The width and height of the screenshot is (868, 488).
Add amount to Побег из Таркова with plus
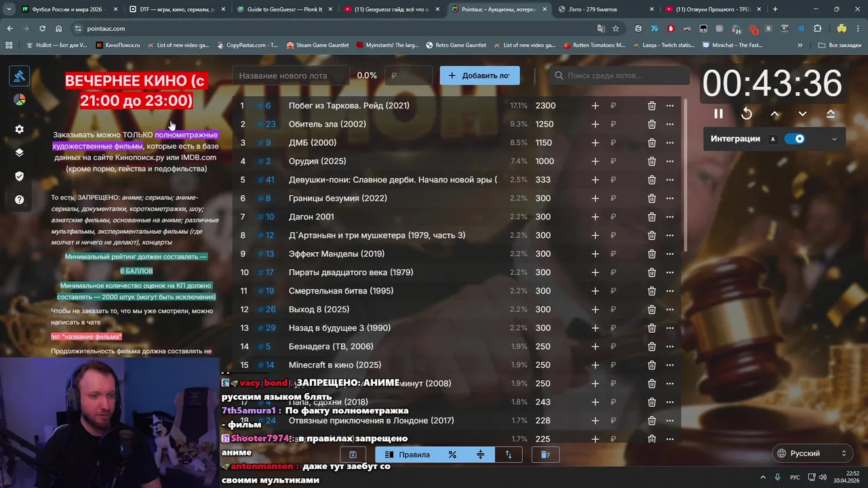(595, 106)
